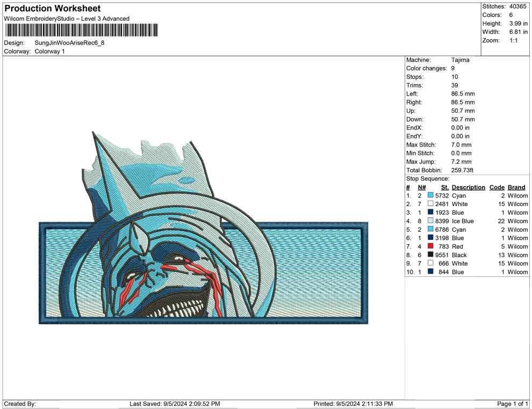Click the Stops value 10
The width and height of the screenshot is (532, 409).
click(455, 77)
